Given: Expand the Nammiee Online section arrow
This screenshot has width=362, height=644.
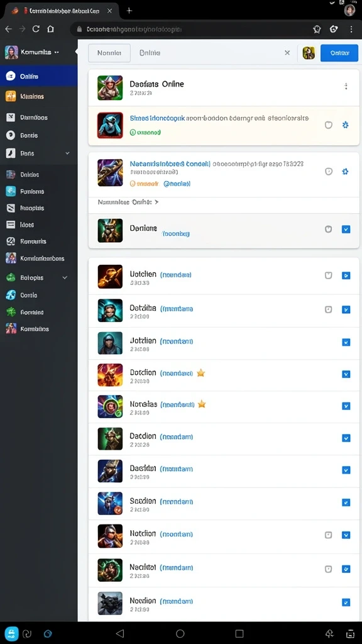Looking at the screenshot, I should pos(156,202).
